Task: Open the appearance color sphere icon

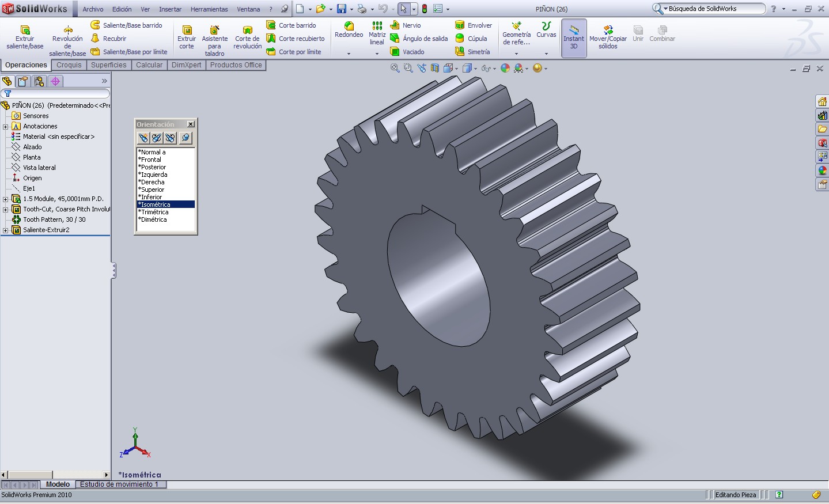Action: (505, 68)
